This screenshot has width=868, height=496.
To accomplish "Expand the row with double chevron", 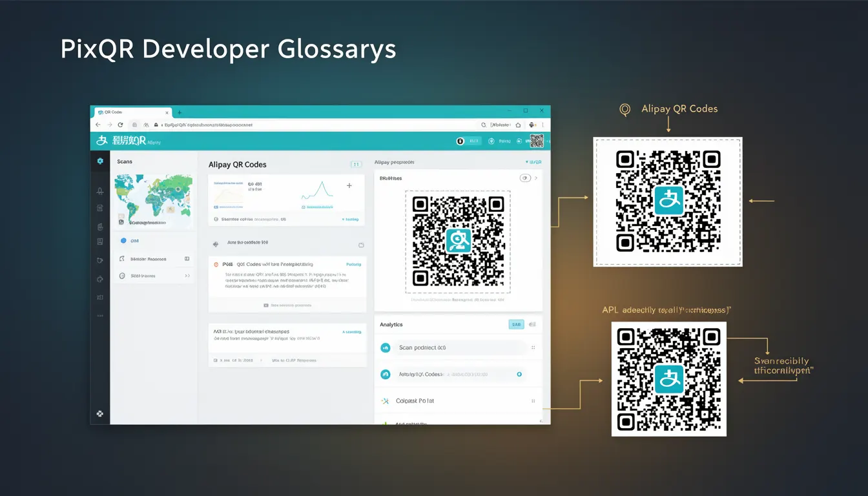I will click(x=187, y=276).
